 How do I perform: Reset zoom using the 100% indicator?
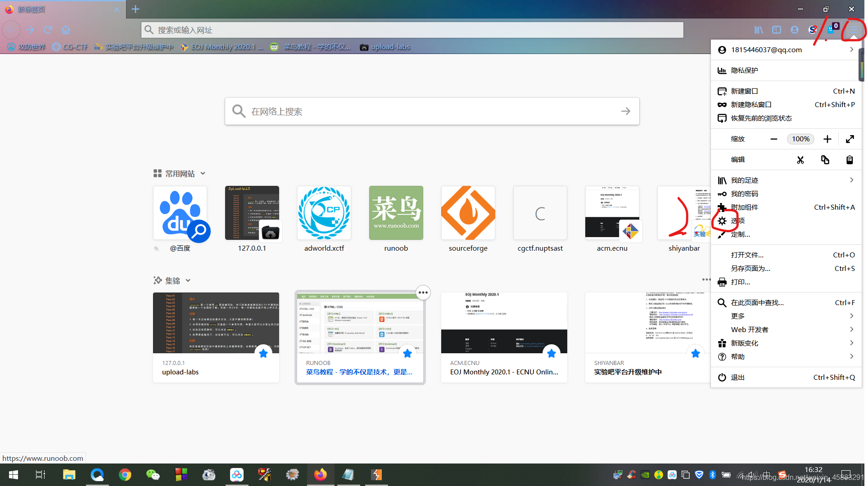(x=800, y=139)
